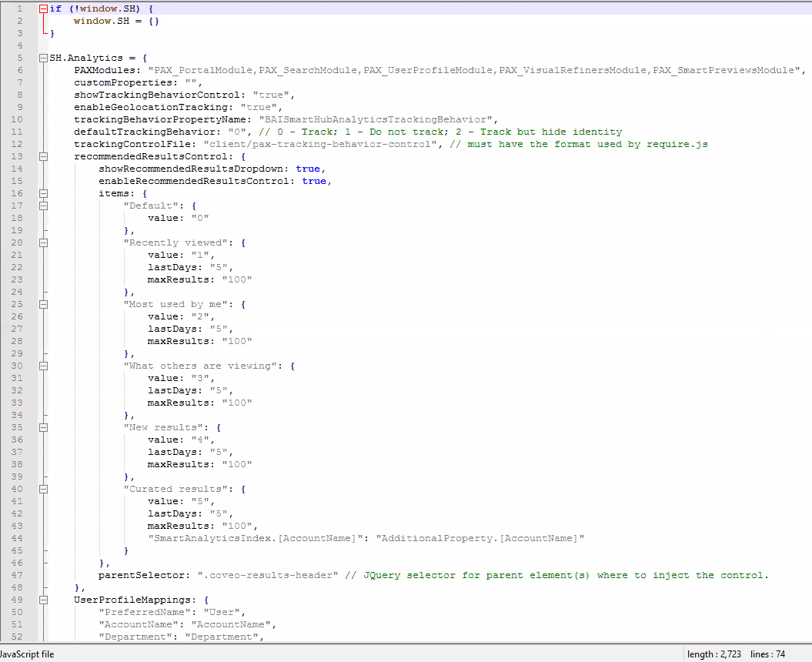Collapse the items block on line 16
The height and width of the screenshot is (662, 812).
click(x=43, y=193)
